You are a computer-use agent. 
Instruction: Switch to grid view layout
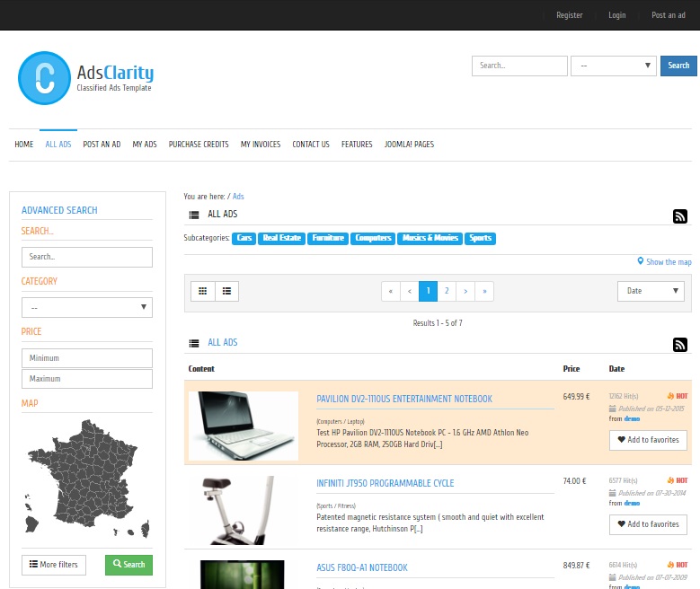202,291
